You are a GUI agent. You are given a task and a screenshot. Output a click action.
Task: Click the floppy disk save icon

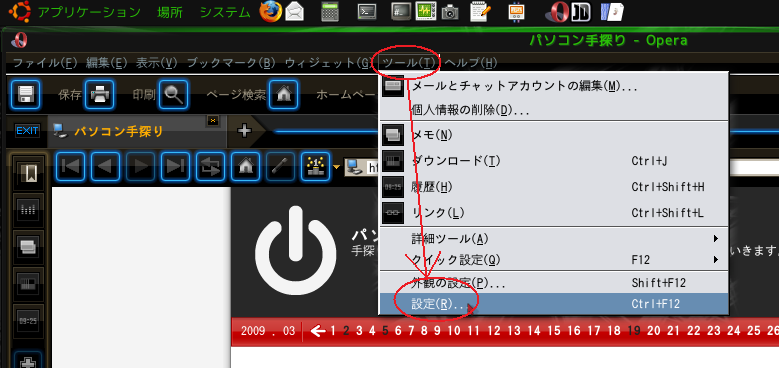25,94
